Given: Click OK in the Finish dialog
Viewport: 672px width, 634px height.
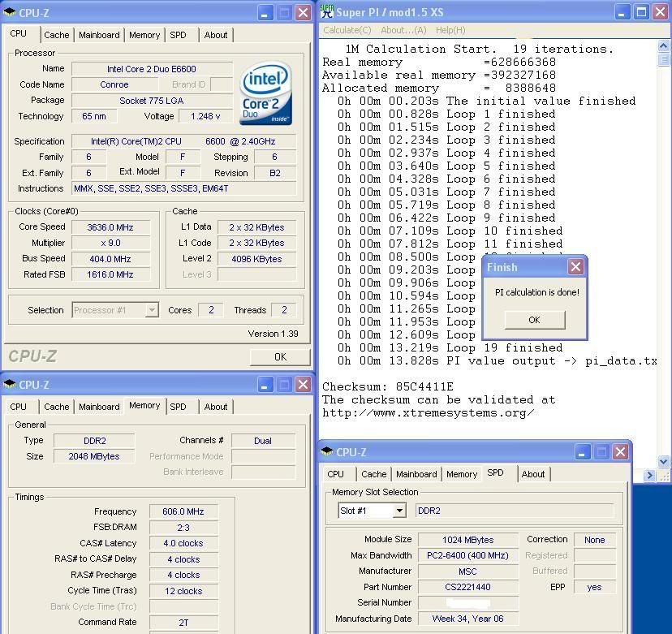Looking at the screenshot, I should (x=534, y=320).
